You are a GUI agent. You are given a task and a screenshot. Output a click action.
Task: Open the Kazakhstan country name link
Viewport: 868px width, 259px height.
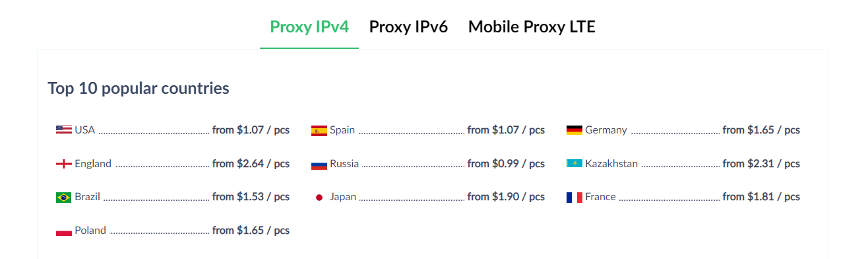coord(611,163)
